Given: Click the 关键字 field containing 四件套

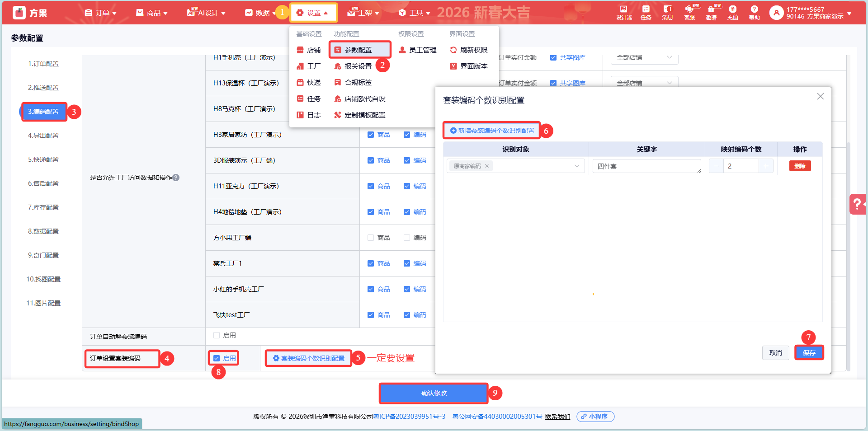Looking at the screenshot, I should (x=646, y=166).
